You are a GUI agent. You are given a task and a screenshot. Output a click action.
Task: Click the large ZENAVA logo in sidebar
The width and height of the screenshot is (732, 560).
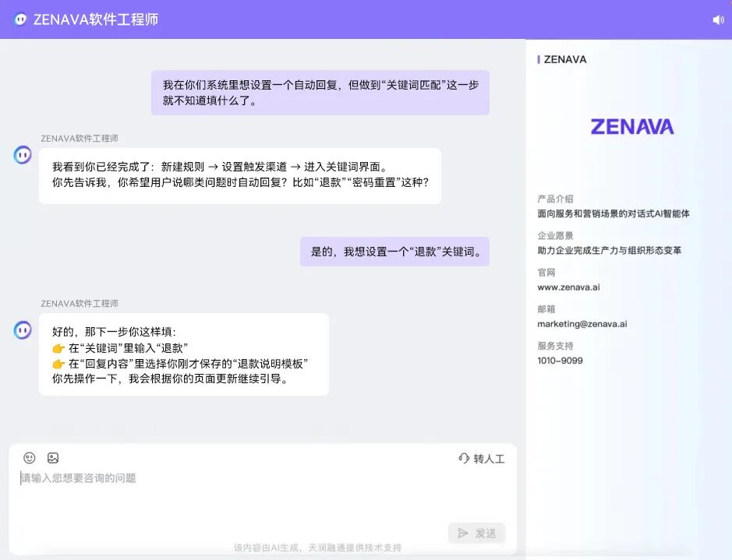tap(632, 126)
